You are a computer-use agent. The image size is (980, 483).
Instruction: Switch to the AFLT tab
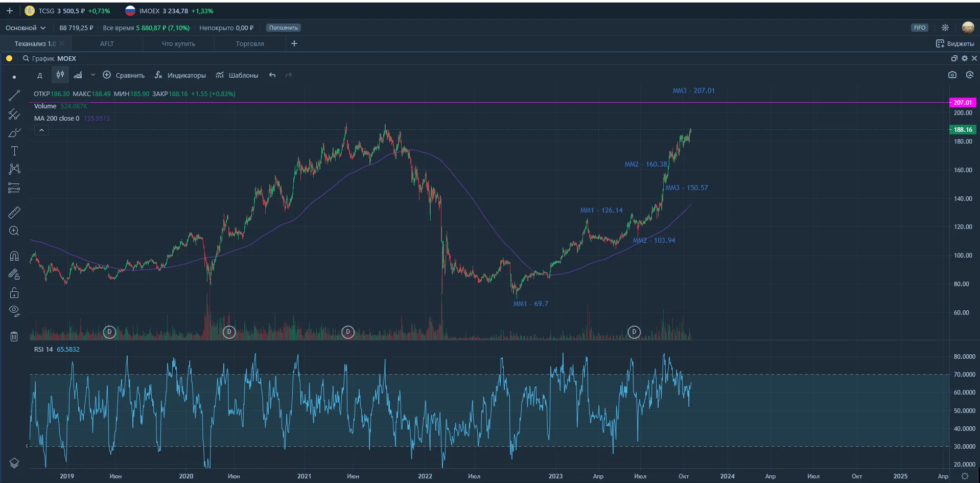107,44
